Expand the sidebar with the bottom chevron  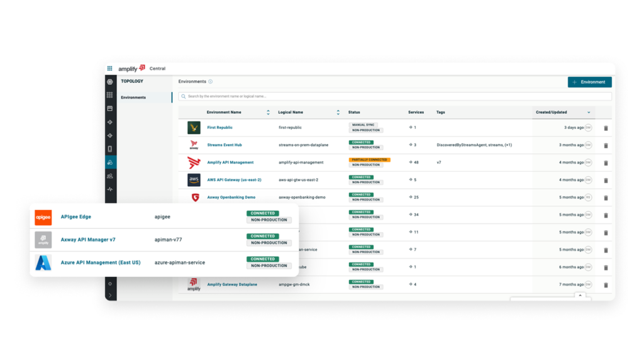(x=110, y=295)
